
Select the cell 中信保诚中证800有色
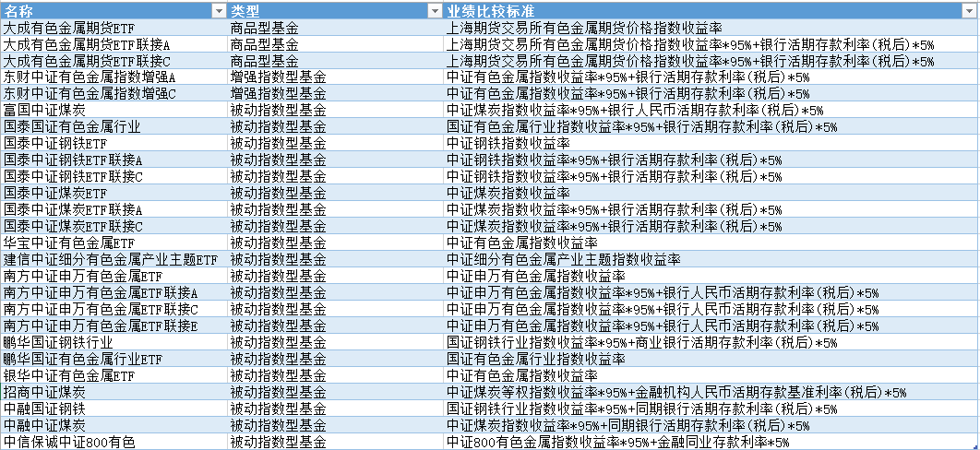click(114, 442)
